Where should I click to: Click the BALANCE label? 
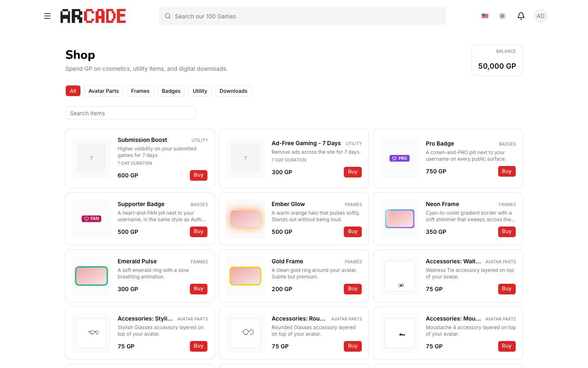(x=506, y=51)
